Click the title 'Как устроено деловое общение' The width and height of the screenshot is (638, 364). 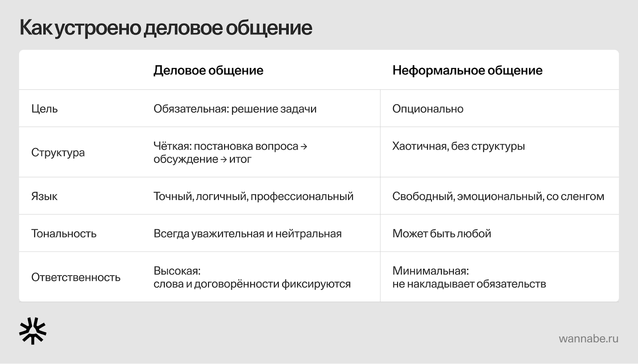166,28
